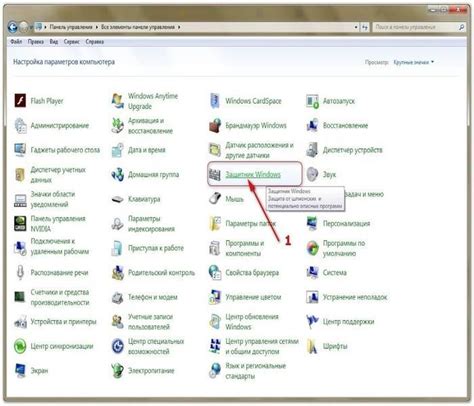
Task: Open the Электропитание power icon
Action: pyautogui.click(x=118, y=371)
